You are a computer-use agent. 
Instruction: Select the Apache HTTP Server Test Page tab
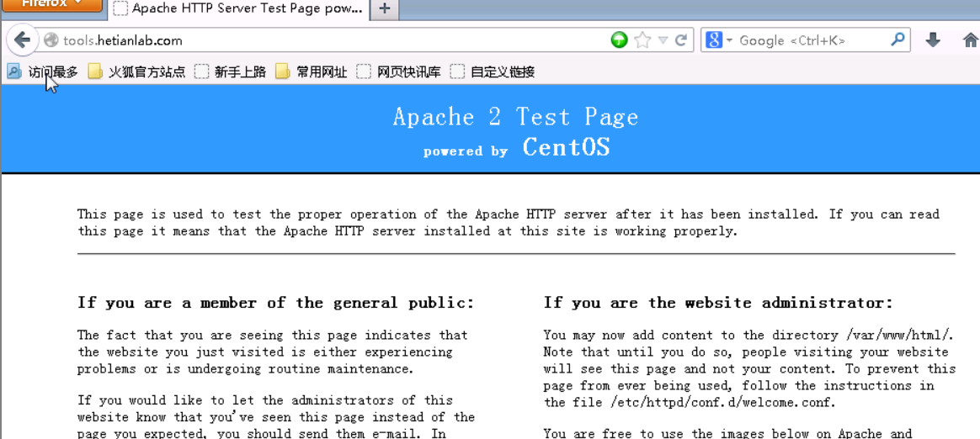[237, 8]
